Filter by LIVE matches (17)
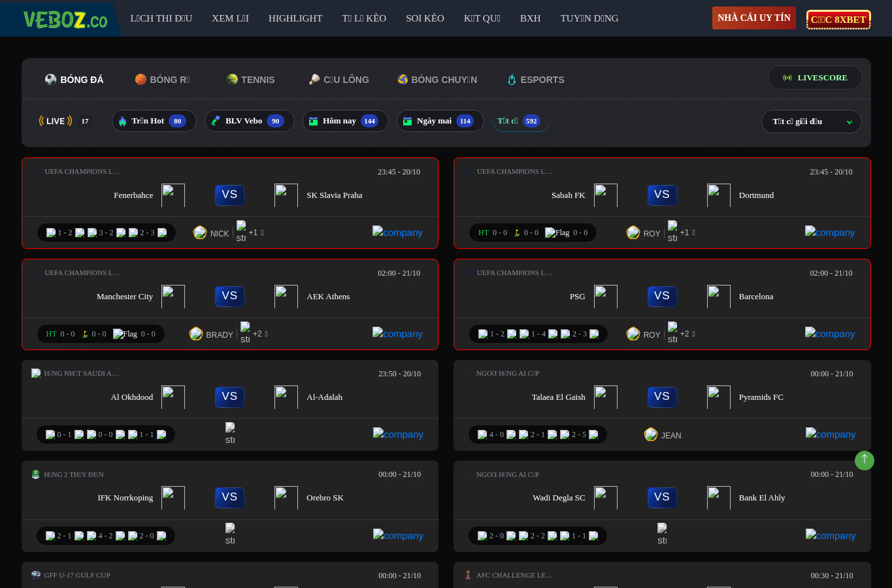Viewport: 892px width, 588px height. (x=65, y=121)
